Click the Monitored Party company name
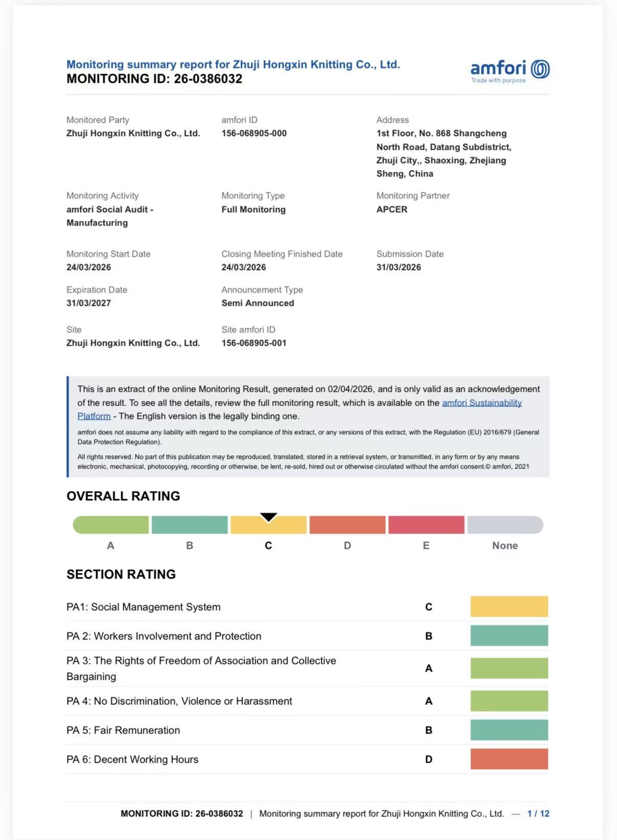The image size is (617, 840). [133, 134]
